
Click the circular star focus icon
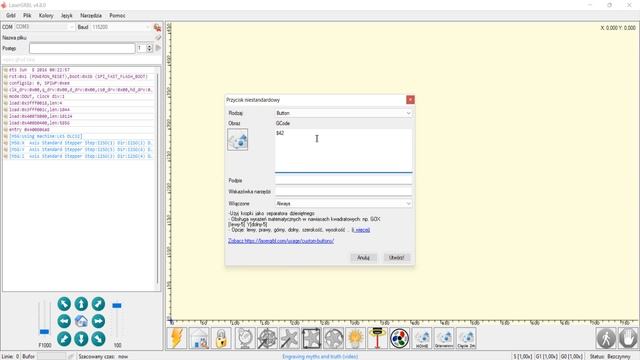[333, 338]
